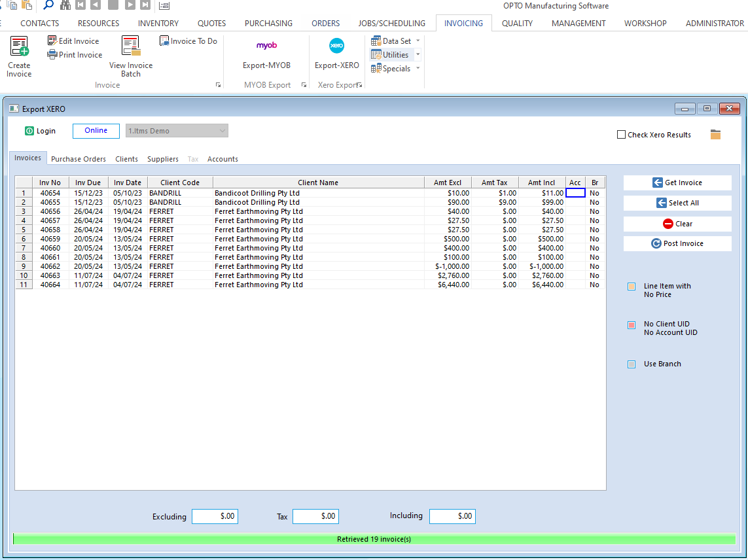Click the Online status button

[96, 131]
